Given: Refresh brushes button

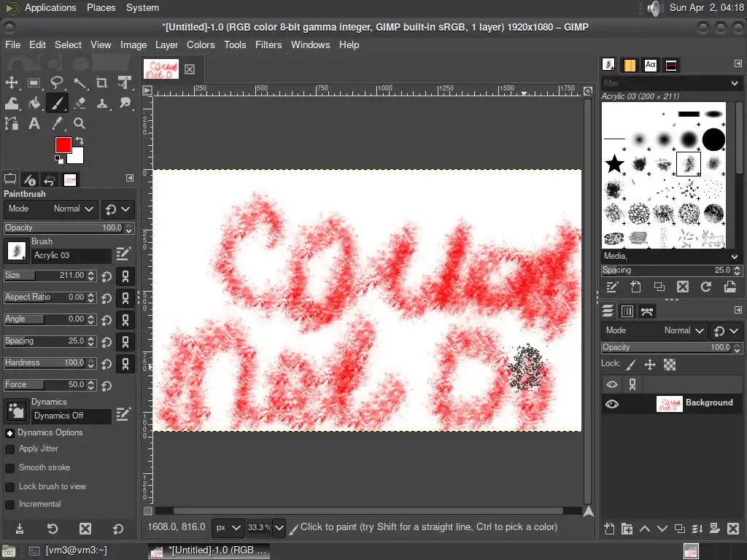Looking at the screenshot, I should 706,287.
